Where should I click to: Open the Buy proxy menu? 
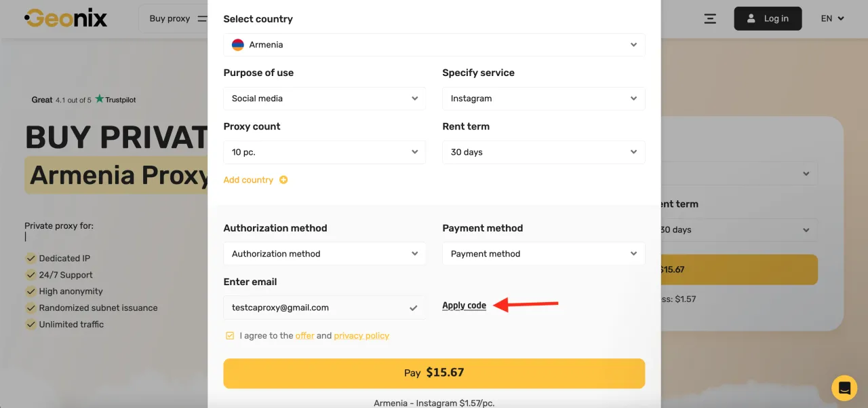click(174, 18)
